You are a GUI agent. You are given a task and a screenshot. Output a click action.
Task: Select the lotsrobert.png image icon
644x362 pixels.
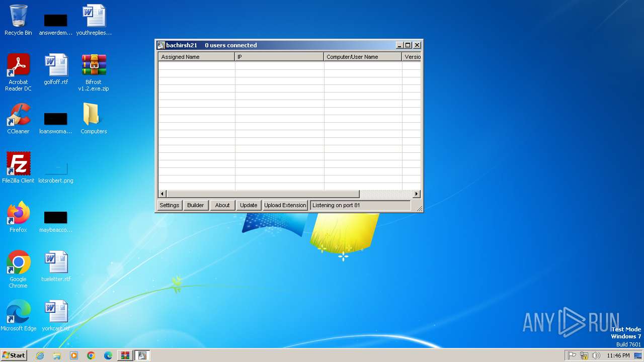coord(56,172)
